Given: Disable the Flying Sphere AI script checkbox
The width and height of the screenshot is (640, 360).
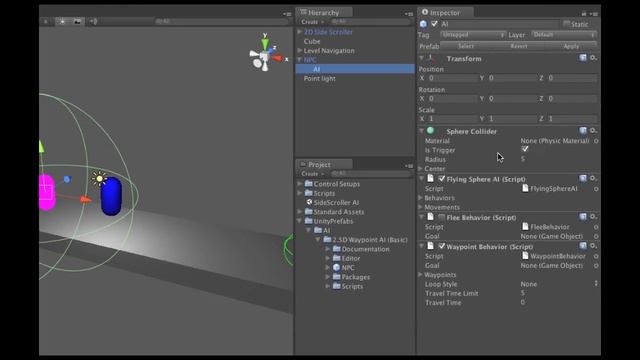Looking at the screenshot, I should coord(441,179).
